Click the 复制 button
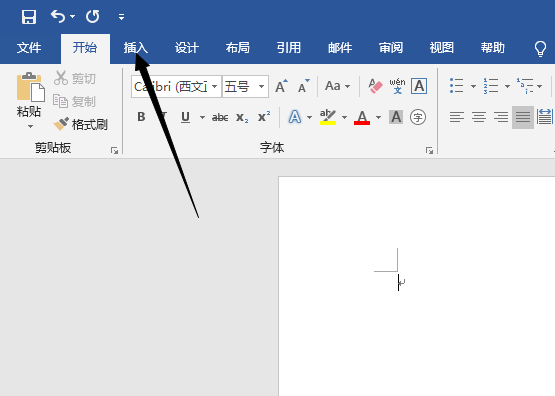This screenshot has height=396, width=555. coord(74,101)
